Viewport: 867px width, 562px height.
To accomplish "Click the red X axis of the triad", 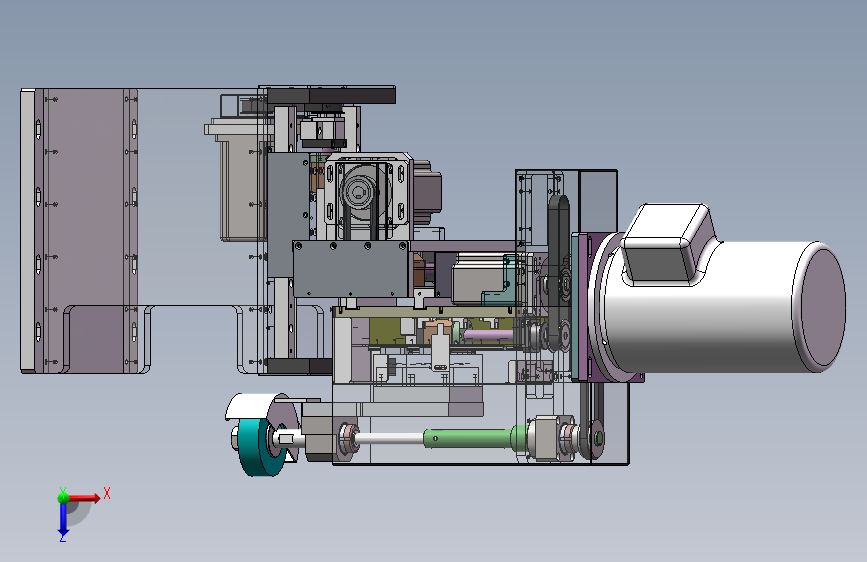I will pos(83,498).
